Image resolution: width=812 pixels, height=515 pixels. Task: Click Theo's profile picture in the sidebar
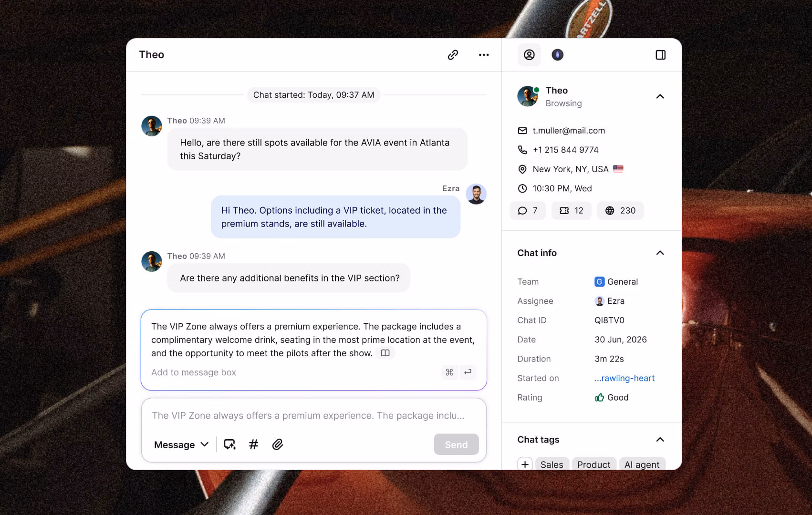click(528, 96)
